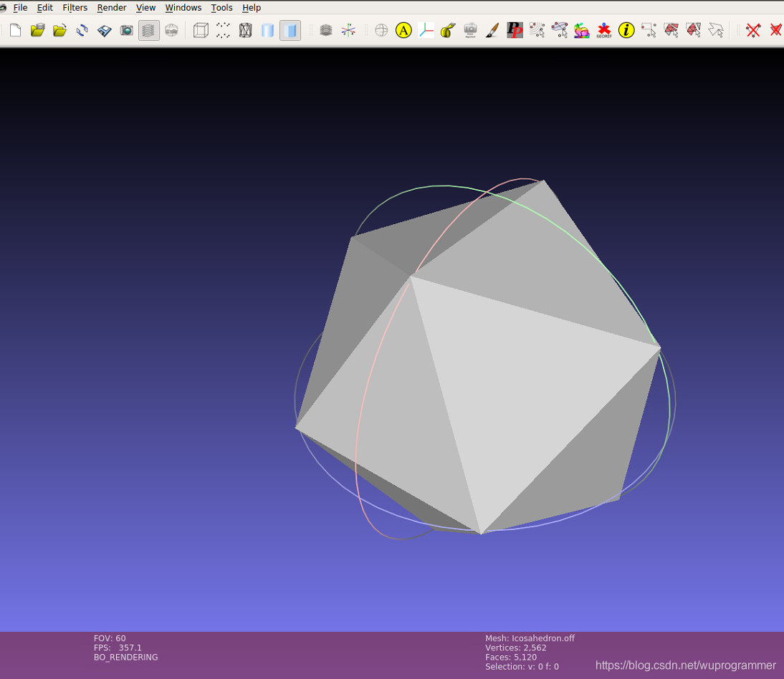Toggle the Show Layer Dialog button
784x679 pixels.
(149, 31)
